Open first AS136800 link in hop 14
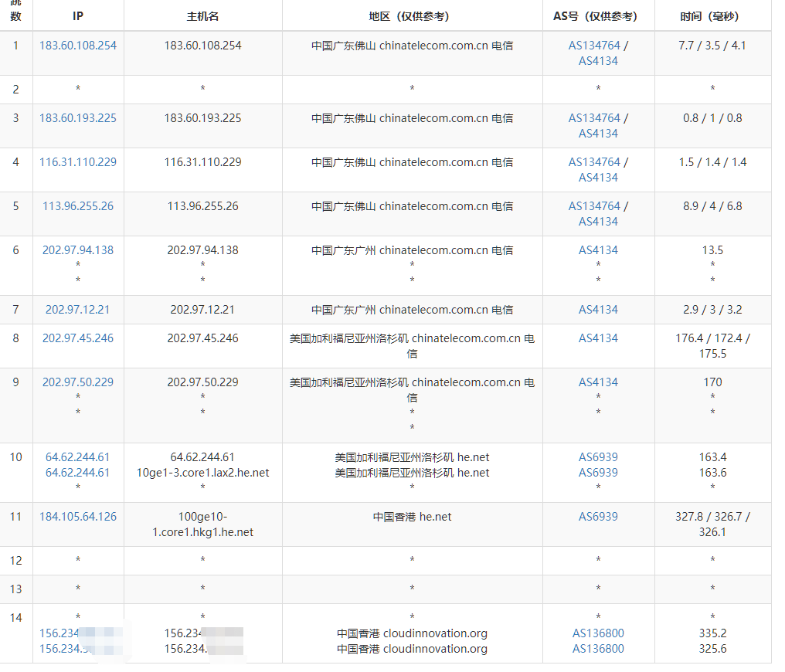The width and height of the screenshot is (785, 672). 598,633
